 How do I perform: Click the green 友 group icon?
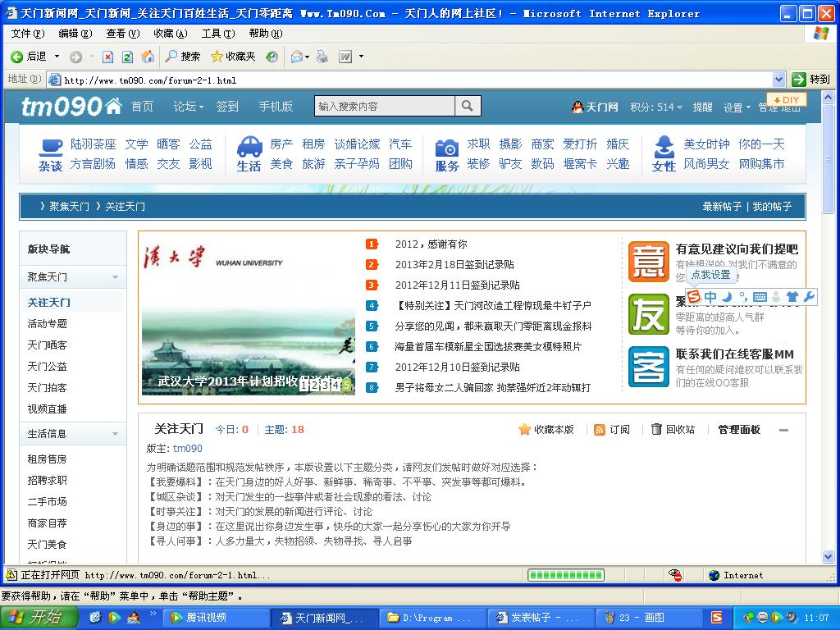tap(649, 314)
